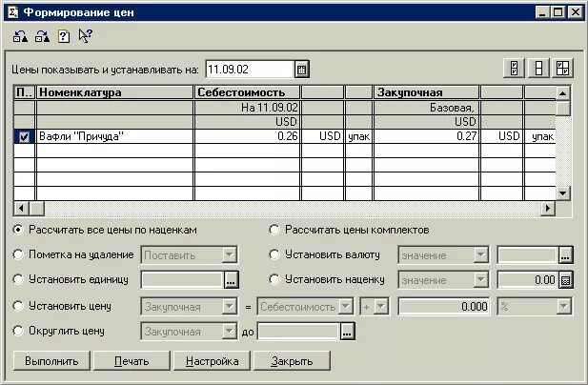Open the calendar picker beside the date field
Screen dimensions: 588x385
(302, 70)
